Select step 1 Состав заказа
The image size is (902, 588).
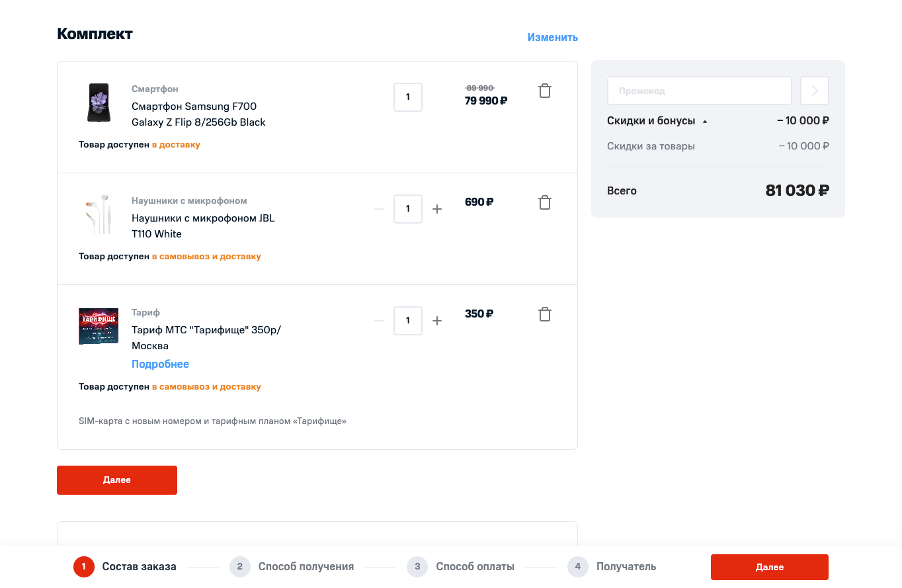click(125, 567)
